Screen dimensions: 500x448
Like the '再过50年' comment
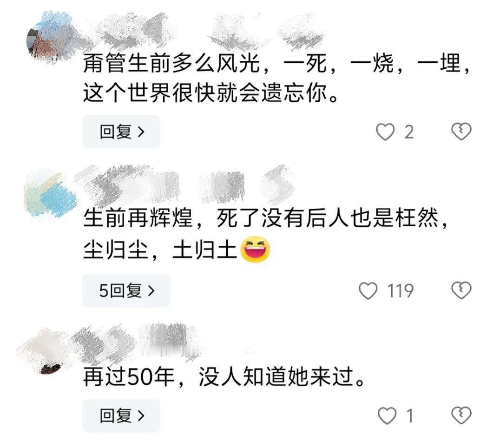[387, 416]
